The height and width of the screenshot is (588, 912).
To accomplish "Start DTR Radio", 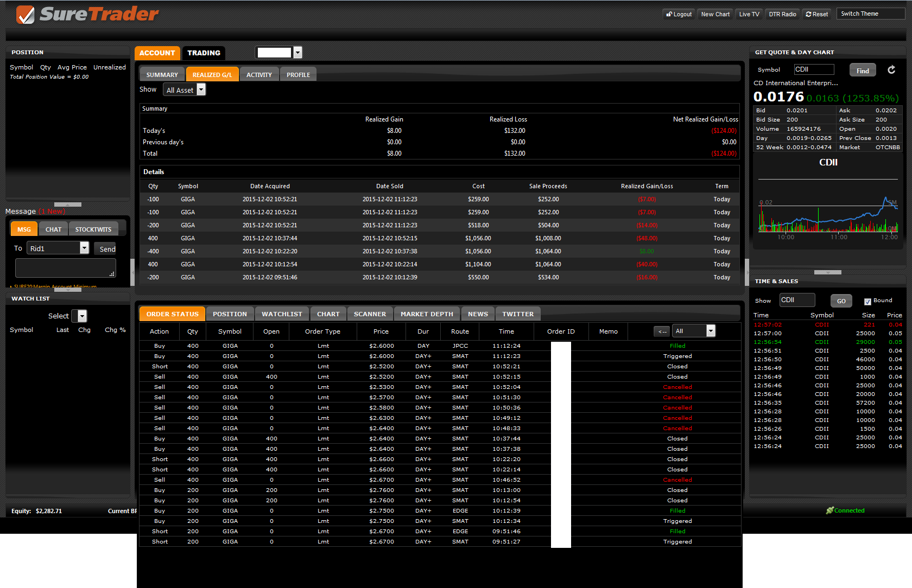I will (x=783, y=14).
